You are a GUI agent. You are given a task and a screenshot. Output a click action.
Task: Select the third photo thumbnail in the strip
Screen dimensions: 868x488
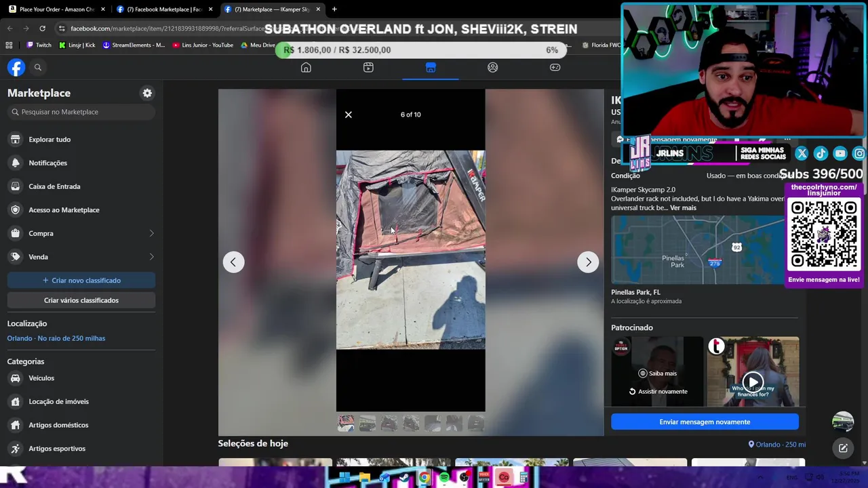[389, 424]
